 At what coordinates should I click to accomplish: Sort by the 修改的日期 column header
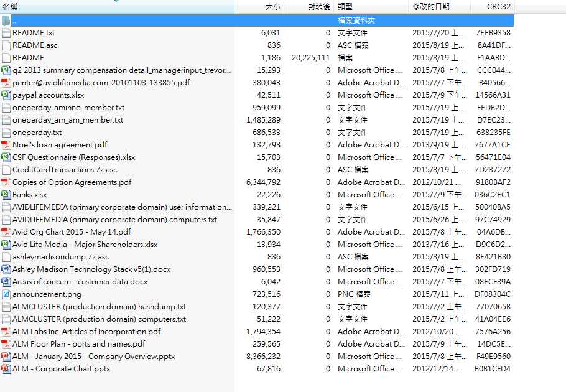point(440,6)
